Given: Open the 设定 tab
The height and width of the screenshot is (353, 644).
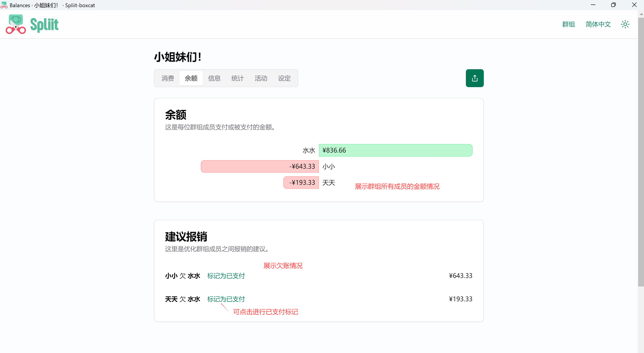Looking at the screenshot, I should click(x=284, y=78).
